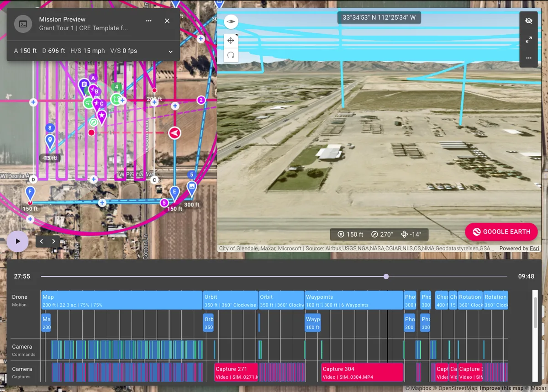Step to the previous mission segment

42,241
